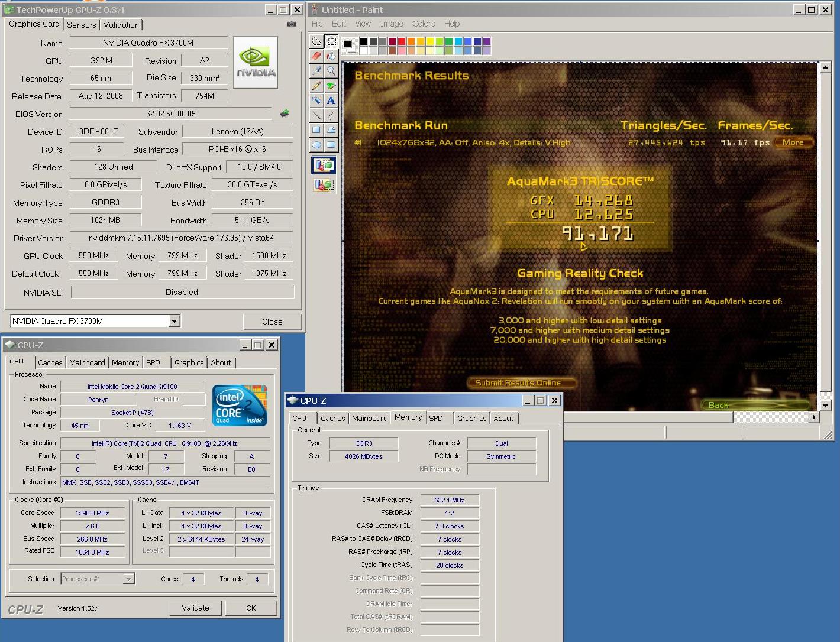Pick the Curve tool in Paint
Viewport: 840px width, 642px height.
(x=331, y=115)
